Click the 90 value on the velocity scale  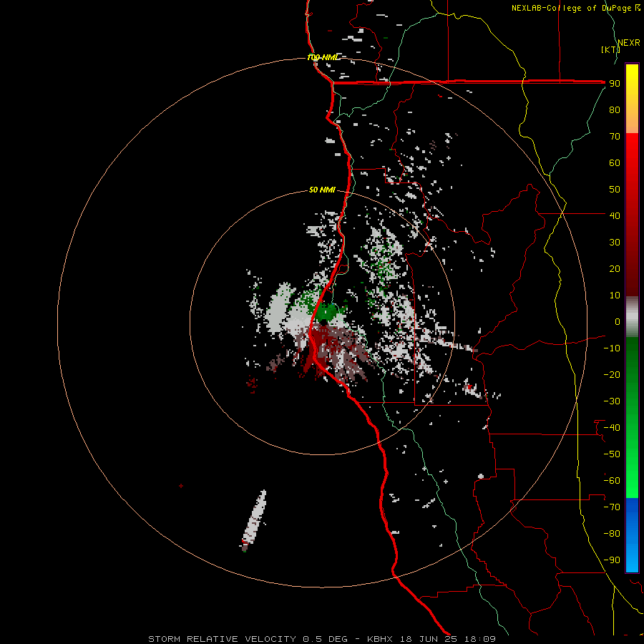[615, 84]
